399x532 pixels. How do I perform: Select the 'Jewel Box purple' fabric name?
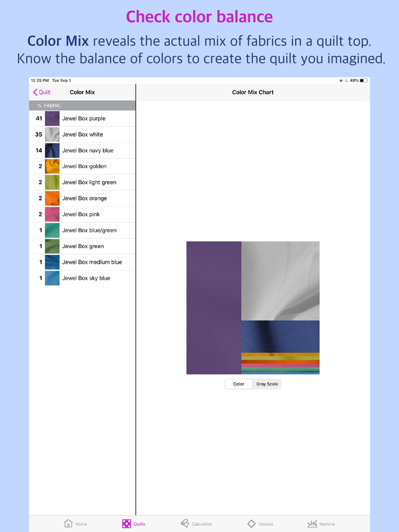point(84,118)
